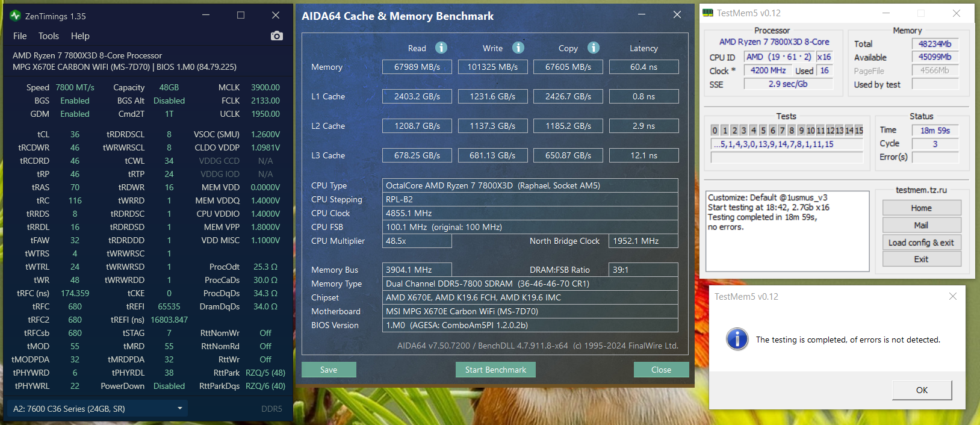Click the blue information icon in TestMem5 dialog
Viewport: 980px width, 425px height.
point(737,340)
